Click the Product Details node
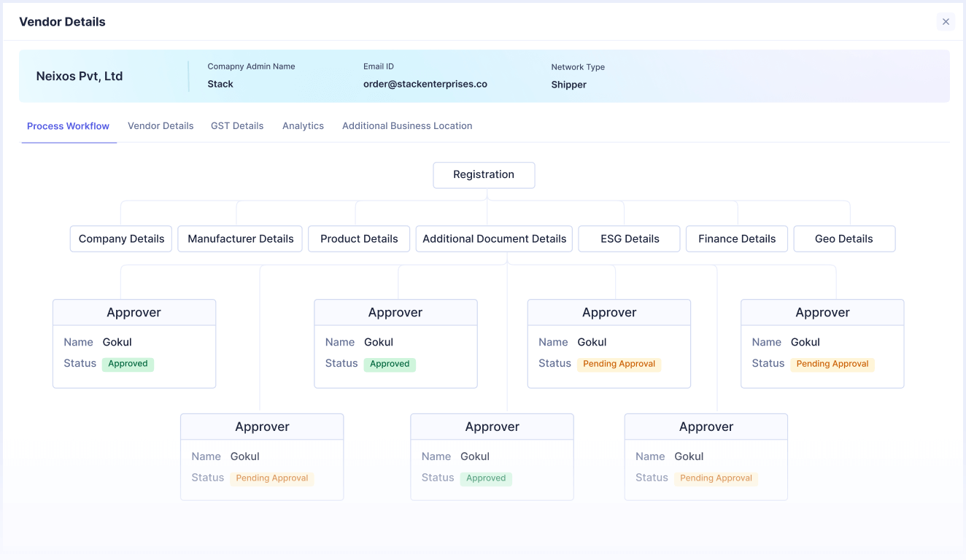966x560 pixels. click(358, 238)
